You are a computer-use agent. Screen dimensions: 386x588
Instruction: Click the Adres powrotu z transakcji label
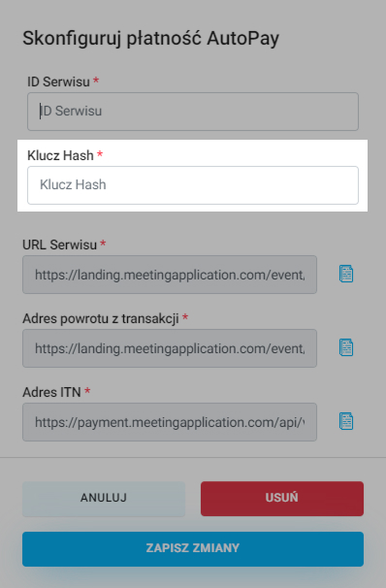[x=101, y=318]
